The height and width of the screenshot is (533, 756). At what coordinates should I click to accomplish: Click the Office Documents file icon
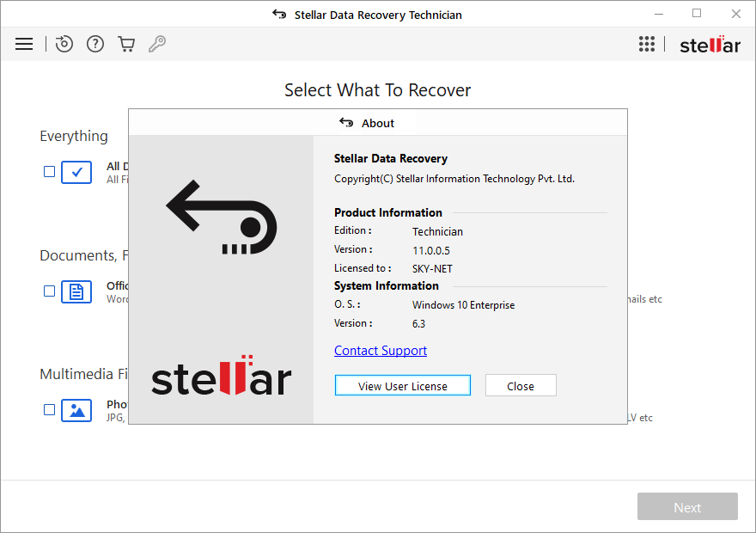pyautogui.click(x=76, y=291)
